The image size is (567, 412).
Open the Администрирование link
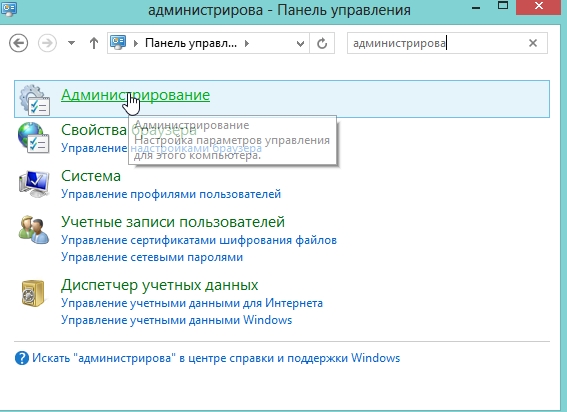pos(135,95)
